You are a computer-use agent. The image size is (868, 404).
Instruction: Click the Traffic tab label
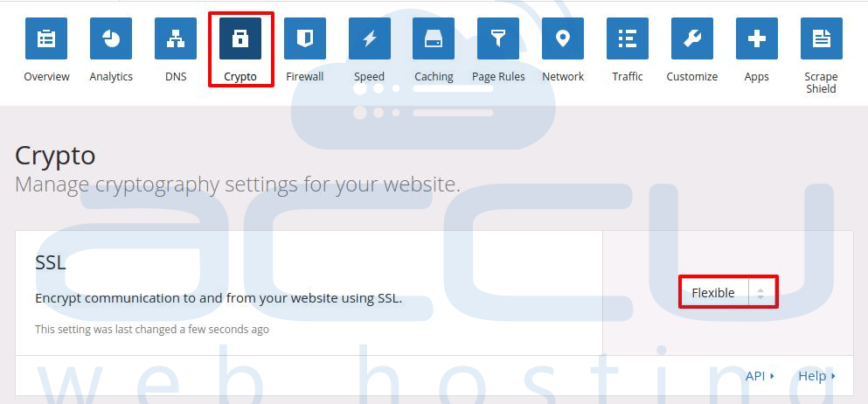(x=628, y=76)
